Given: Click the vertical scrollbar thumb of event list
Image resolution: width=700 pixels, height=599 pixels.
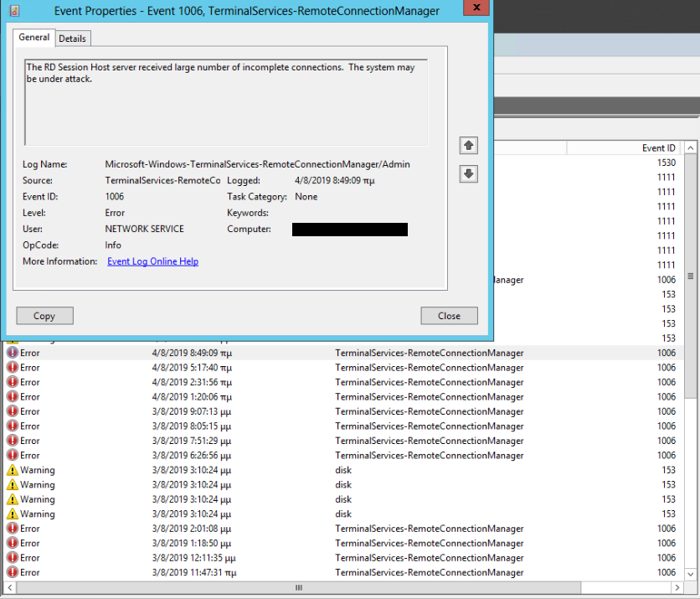Looking at the screenshot, I should [x=690, y=276].
